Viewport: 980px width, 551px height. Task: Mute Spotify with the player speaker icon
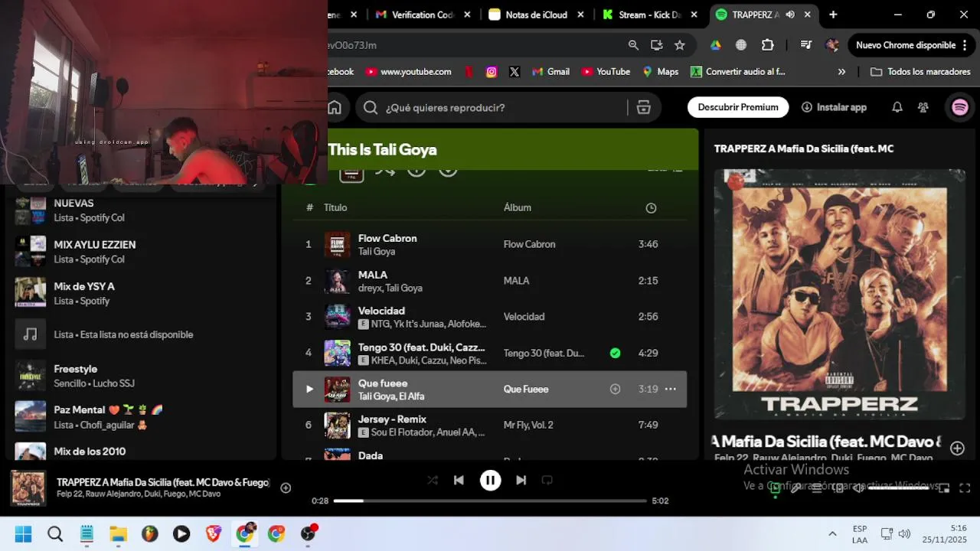pos(859,487)
